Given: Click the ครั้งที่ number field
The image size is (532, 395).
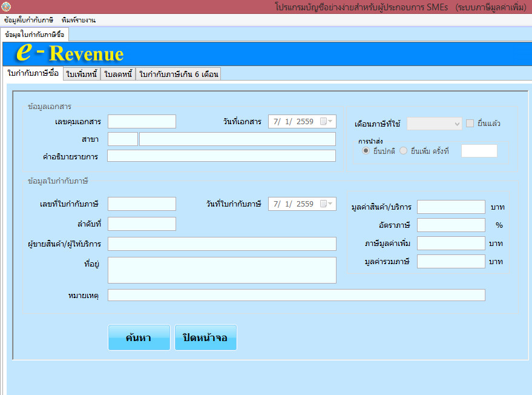Looking at the screenshot, I should [479, 151].
